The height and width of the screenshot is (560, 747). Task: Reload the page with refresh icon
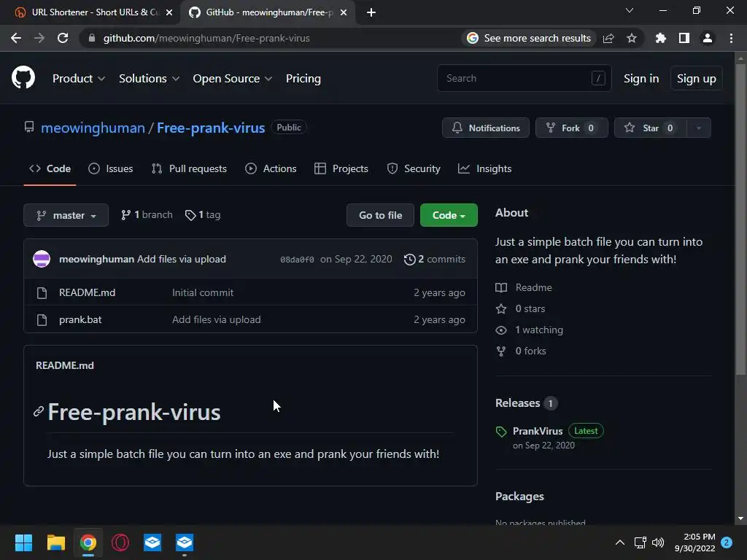pyautogui.click(x=63, y=38)
